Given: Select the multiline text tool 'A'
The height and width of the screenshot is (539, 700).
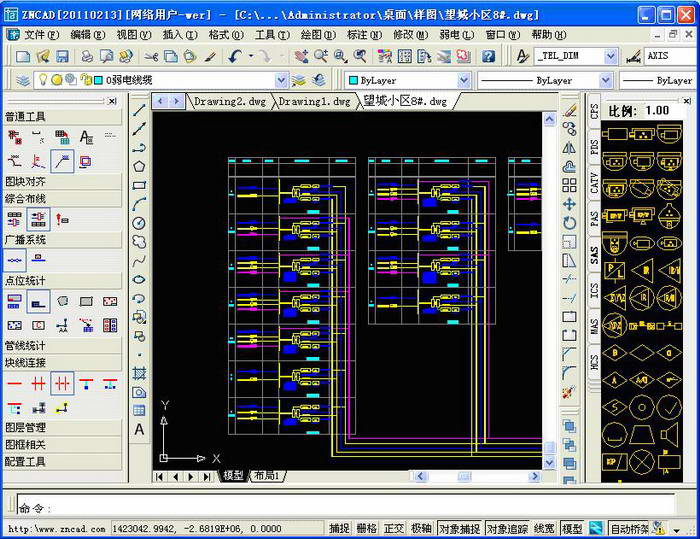Looking at the screenshot, I should (139, 430).
